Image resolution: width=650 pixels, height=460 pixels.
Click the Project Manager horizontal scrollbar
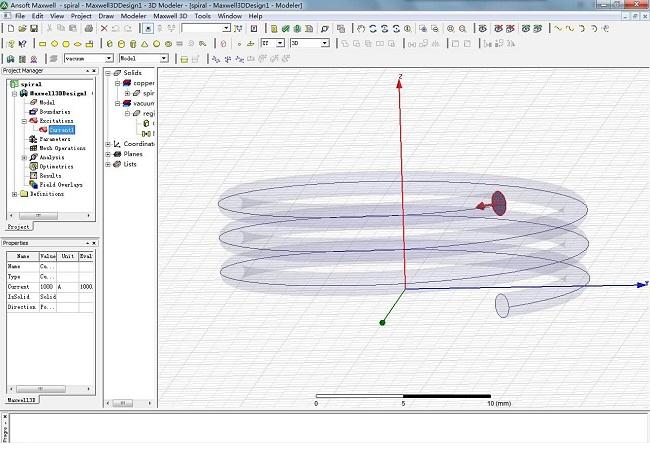[50, 215]
